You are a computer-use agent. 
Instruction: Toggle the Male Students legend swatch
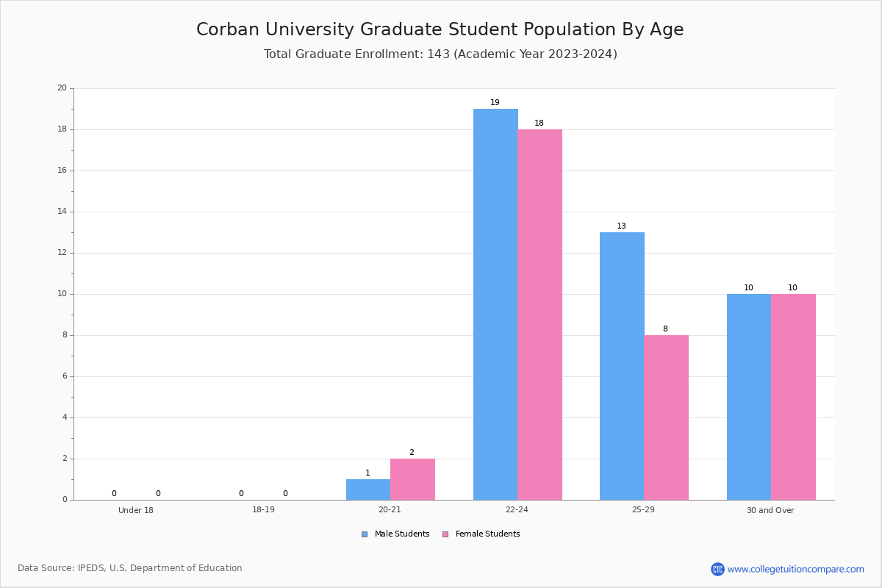pyautogui.click(x=365, y=534)
